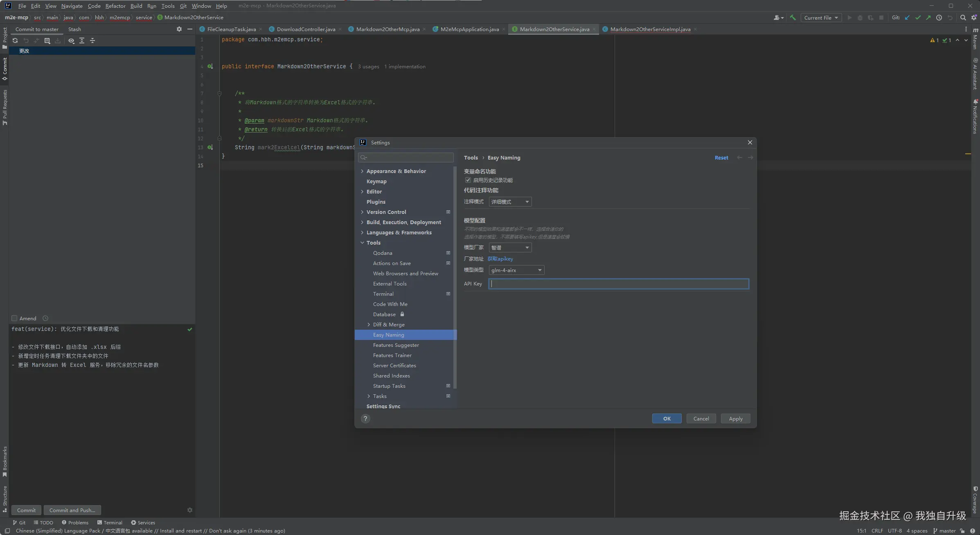
Task: Open the 注释模式 dropdown
Action: 510,202
